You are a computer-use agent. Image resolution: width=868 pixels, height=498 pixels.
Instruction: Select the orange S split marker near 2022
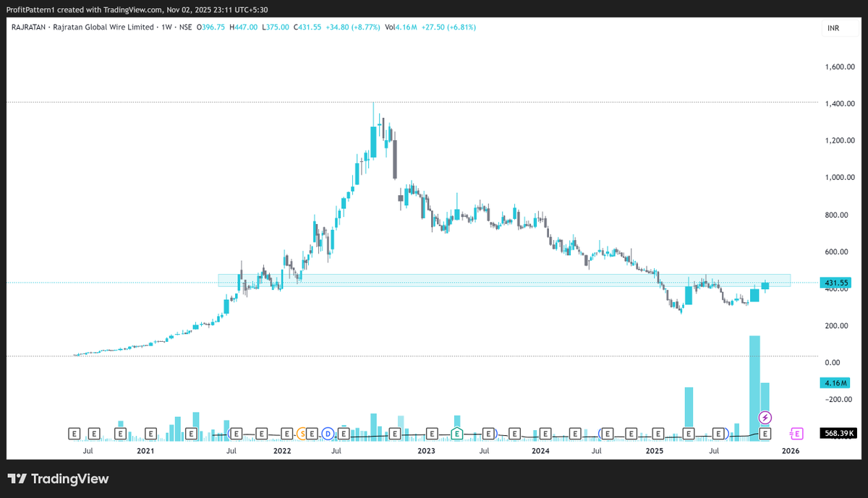304,434
